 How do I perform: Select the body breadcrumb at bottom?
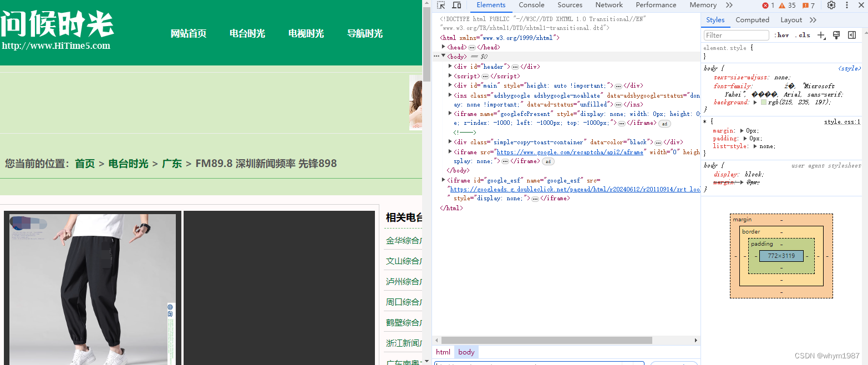point(466,352)
